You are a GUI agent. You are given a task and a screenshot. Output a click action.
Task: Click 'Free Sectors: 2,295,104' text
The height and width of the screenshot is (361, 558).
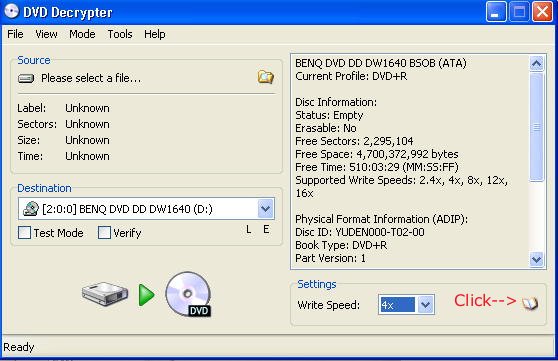point(354,141)
